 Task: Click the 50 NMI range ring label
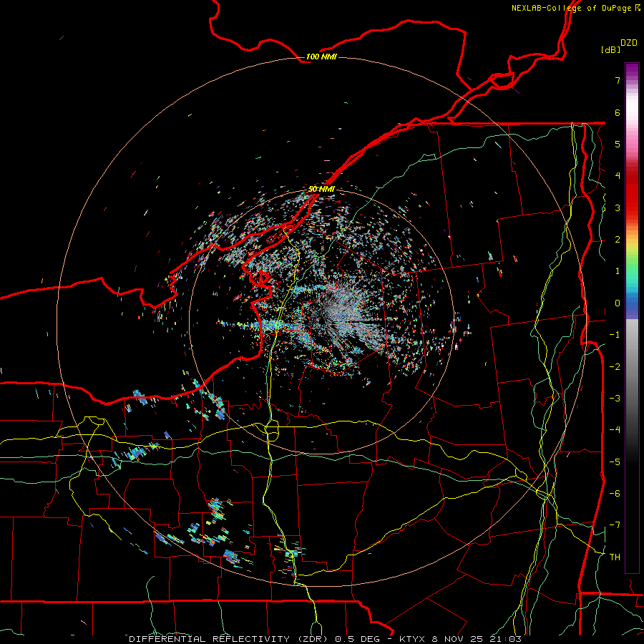coord(321,189)
